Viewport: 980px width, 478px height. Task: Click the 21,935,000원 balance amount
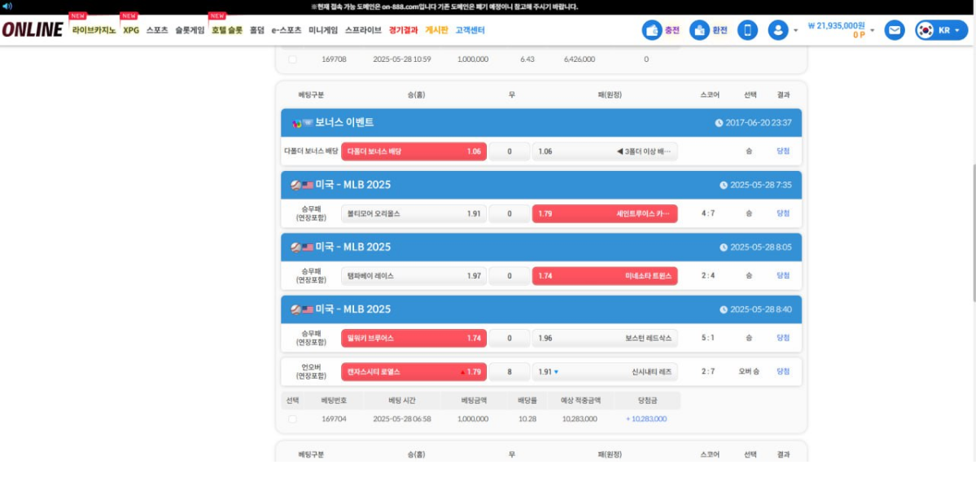pos(836,25)
